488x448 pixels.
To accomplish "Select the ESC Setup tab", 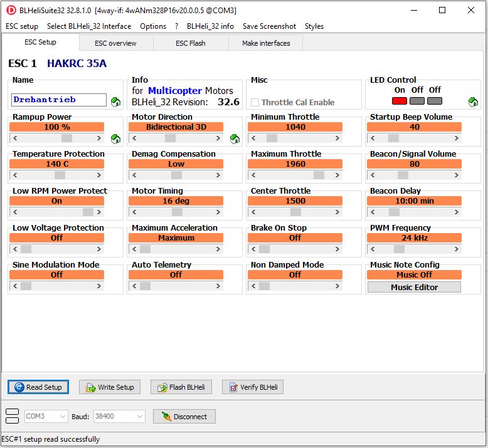I will tap(40, 42).
